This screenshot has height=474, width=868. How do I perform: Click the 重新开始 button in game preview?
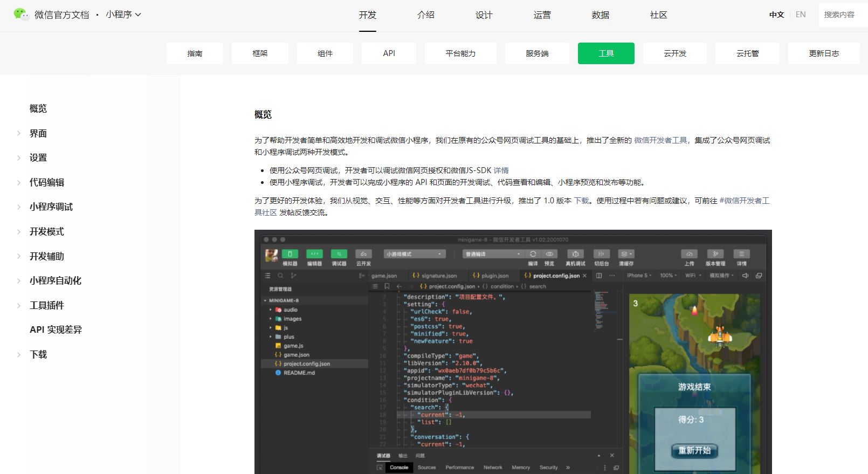694,450
